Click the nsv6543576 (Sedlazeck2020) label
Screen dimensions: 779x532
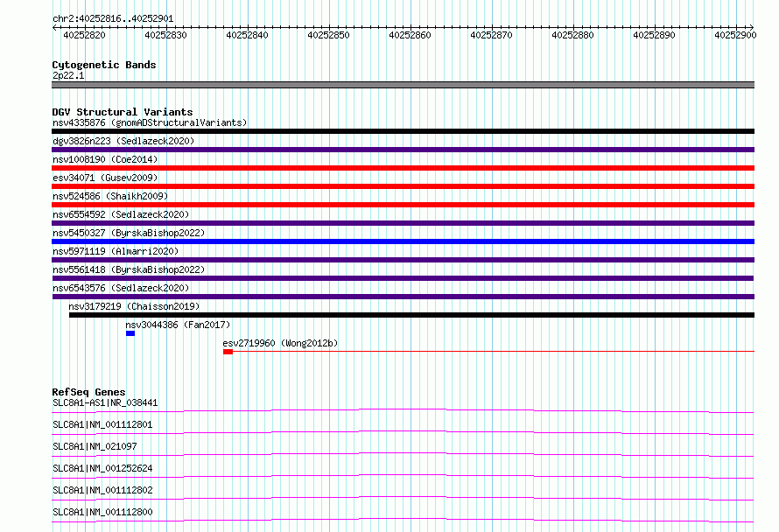pos(121,288)
